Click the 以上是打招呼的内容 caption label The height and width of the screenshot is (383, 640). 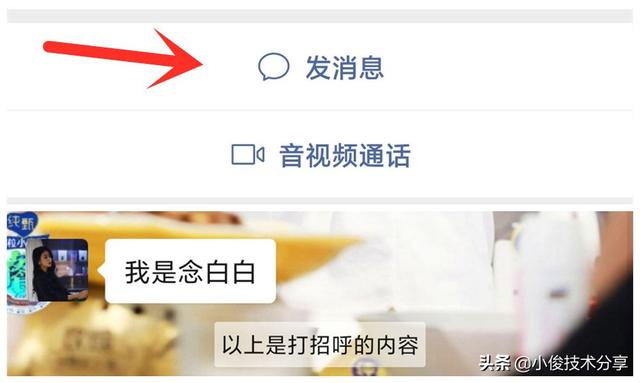pos(320,345)
